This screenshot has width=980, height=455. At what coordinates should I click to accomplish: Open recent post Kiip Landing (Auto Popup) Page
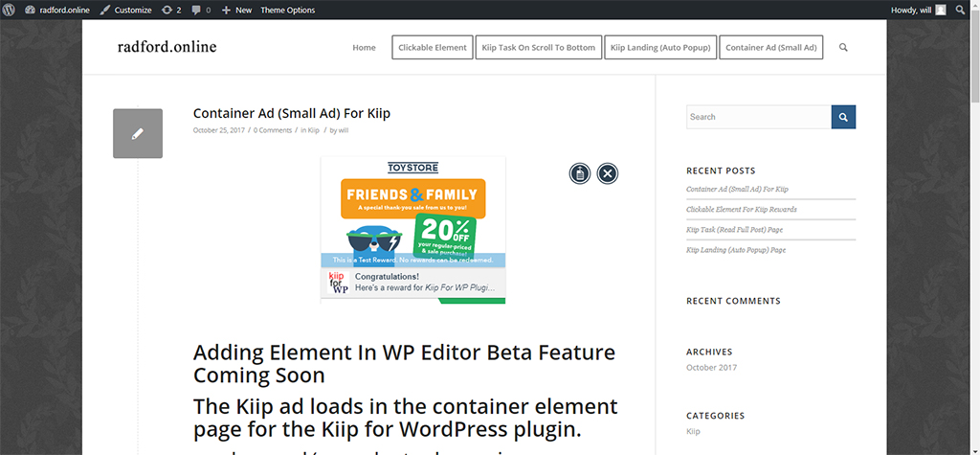pyautogui.click(x=736, y=250)
